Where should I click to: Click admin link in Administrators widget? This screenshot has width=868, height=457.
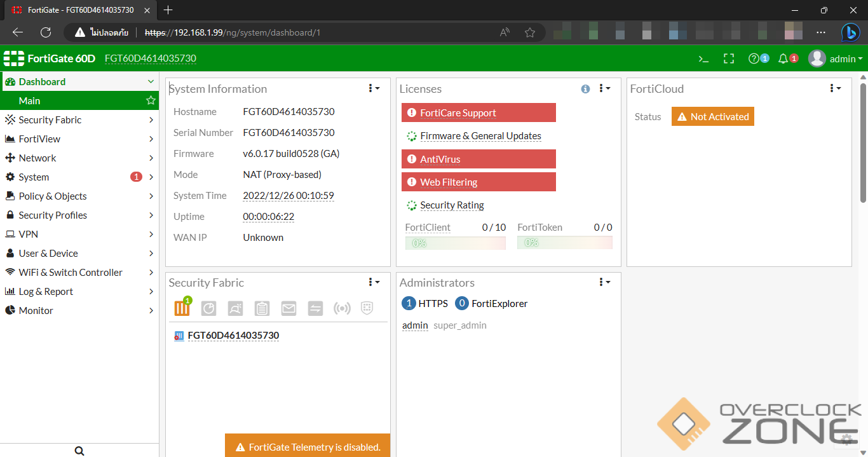pyautogui.click(x=415, y=325)
